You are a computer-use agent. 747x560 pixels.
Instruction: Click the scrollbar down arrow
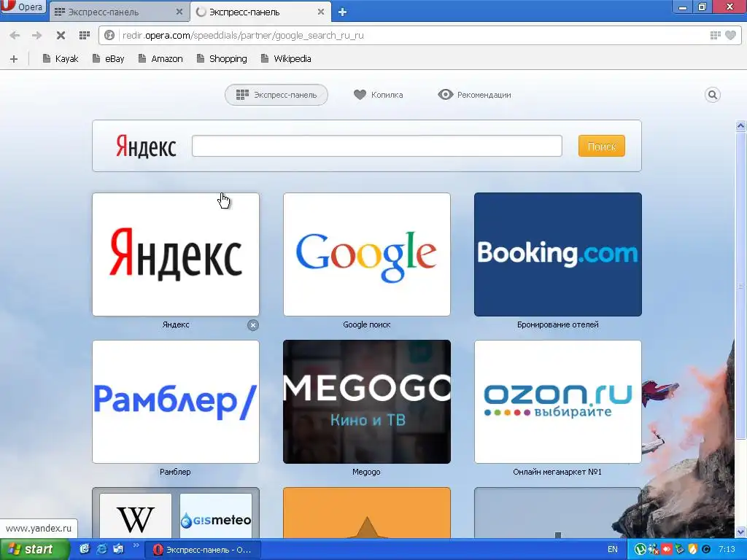(741, 532)
